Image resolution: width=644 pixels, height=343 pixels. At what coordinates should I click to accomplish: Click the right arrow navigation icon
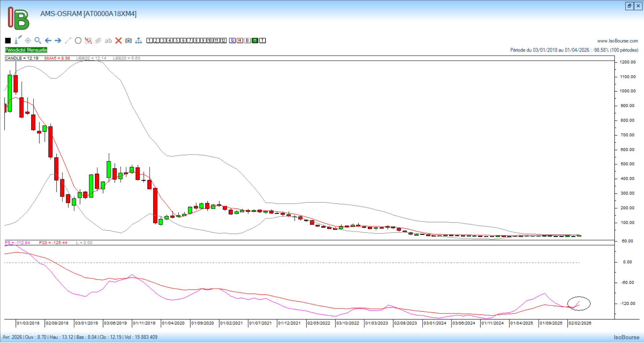[x=58, y=41]
